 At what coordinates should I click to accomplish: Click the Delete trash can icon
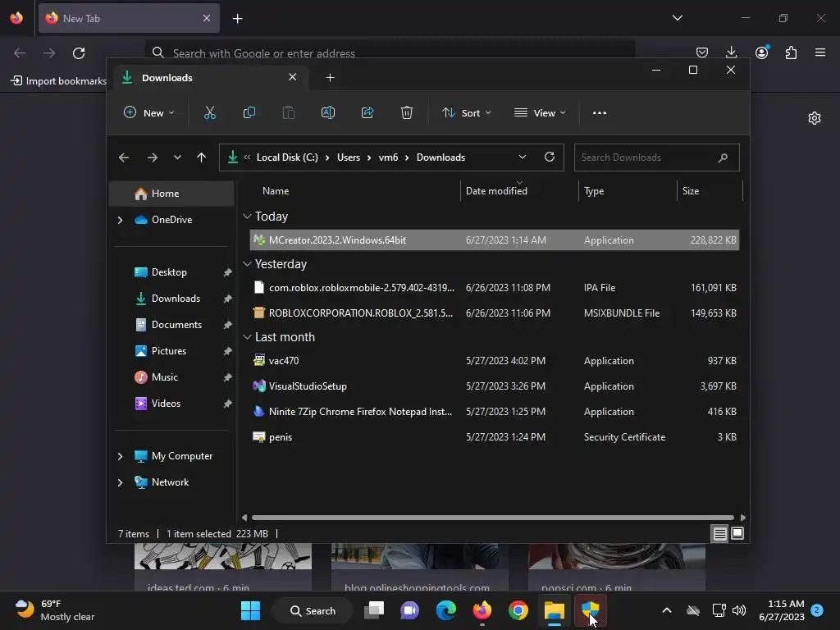[x=407, y=112]
